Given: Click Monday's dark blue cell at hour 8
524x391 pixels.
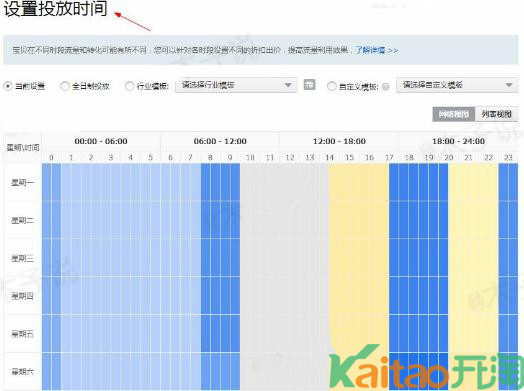Looking at the screenshot, I should [211, 182].
